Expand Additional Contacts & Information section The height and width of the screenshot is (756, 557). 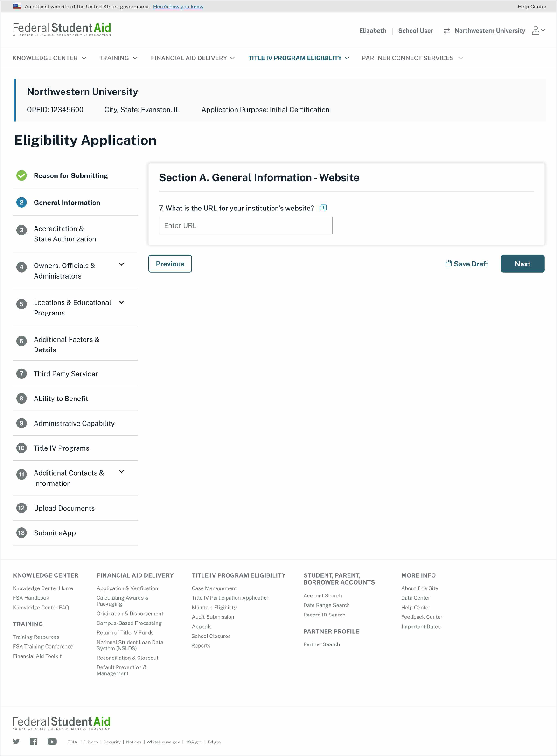[121, 472]
